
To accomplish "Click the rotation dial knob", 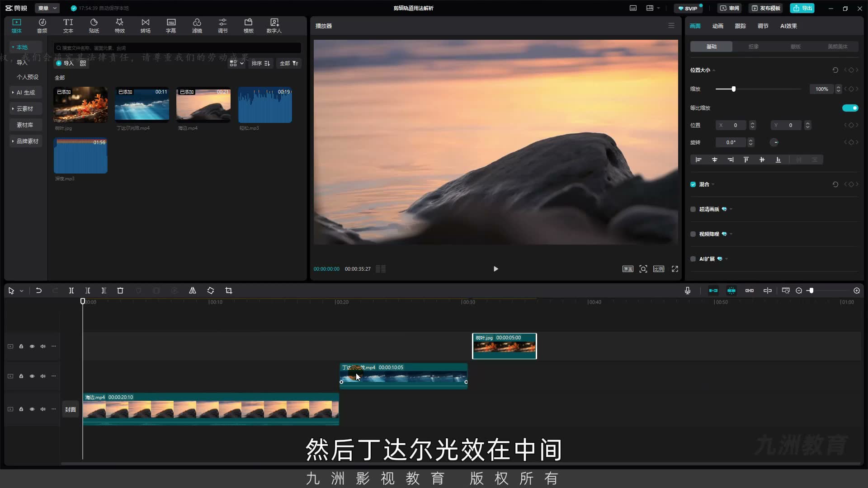I will click(x=774, y=142).
